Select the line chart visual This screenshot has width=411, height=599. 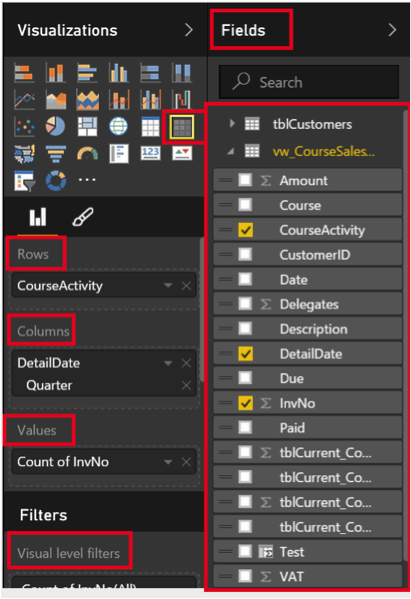24,100
